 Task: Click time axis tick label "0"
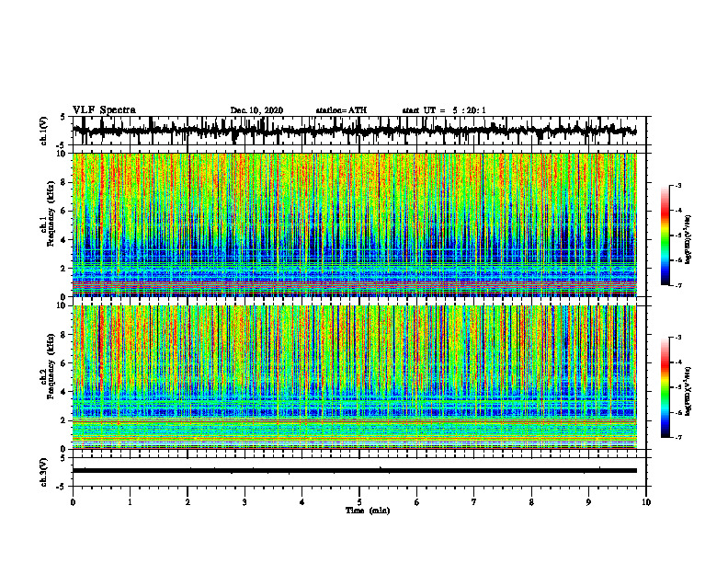[73, 502]
